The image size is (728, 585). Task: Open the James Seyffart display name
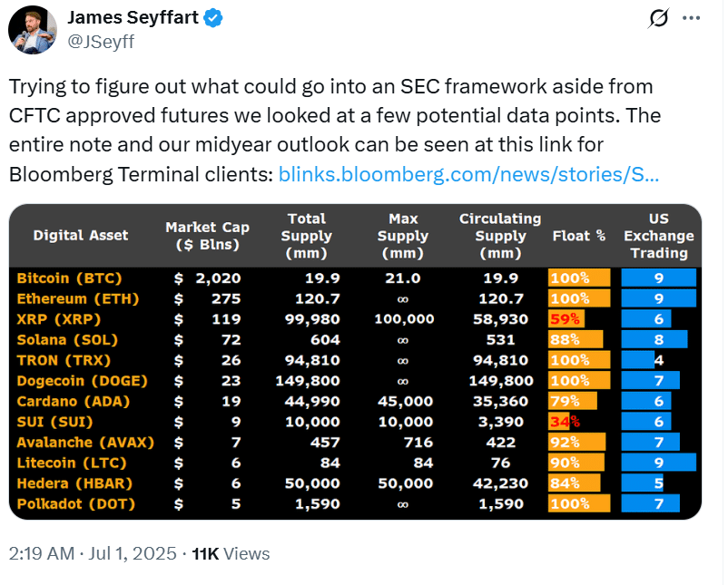pos(134,18)
